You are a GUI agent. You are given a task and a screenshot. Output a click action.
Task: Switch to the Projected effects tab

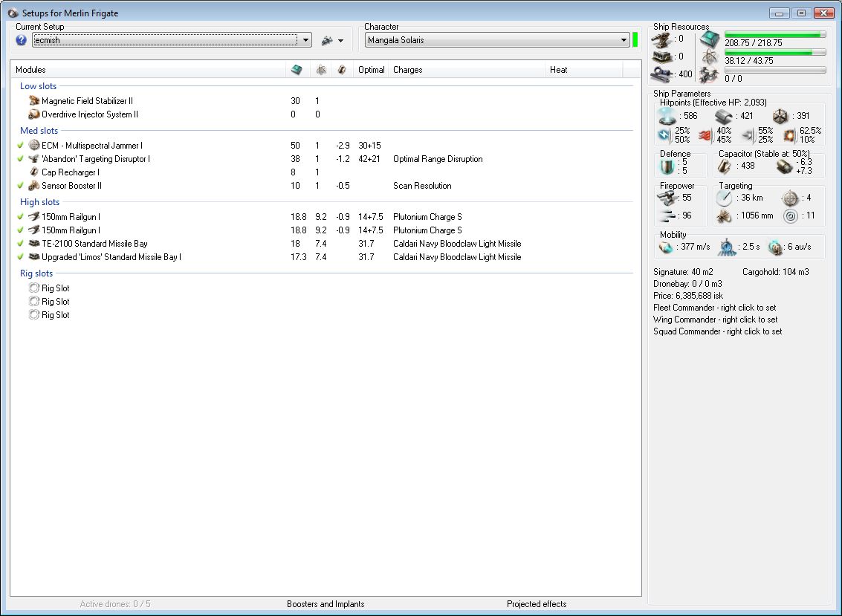point(536,604)
